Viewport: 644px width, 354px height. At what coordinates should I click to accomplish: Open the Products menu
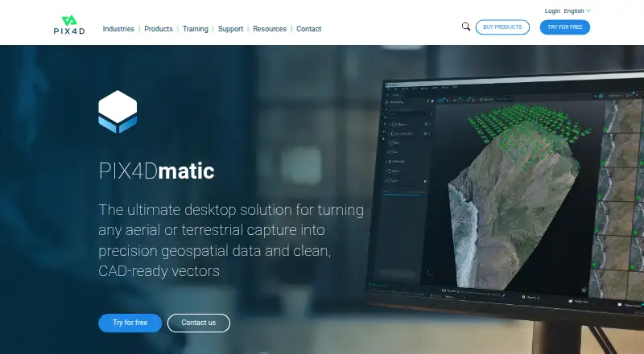tap(159, 29)
